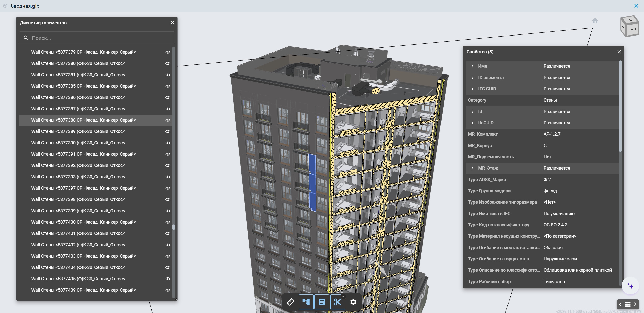Image resolution: width=644 pixels, height=313 pixels.
Task: Hide wall 5877403 with eye icon
Action: tap(168, 256)
